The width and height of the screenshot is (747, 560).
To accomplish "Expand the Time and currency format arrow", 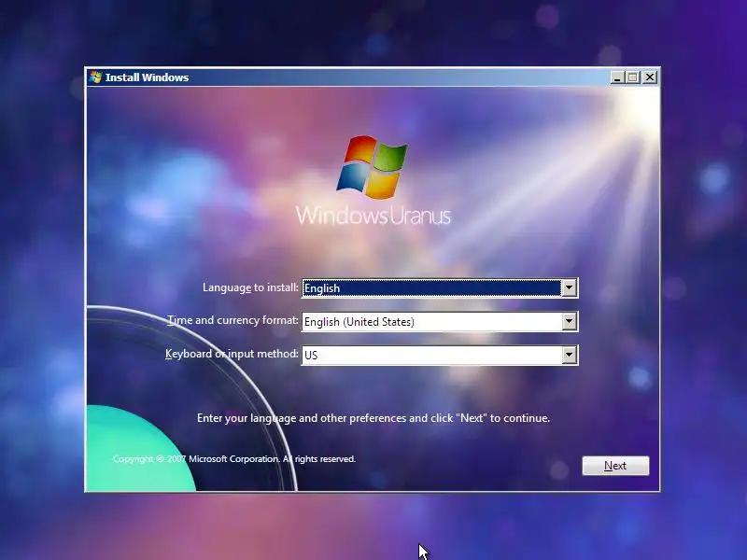I will point(569,321).
